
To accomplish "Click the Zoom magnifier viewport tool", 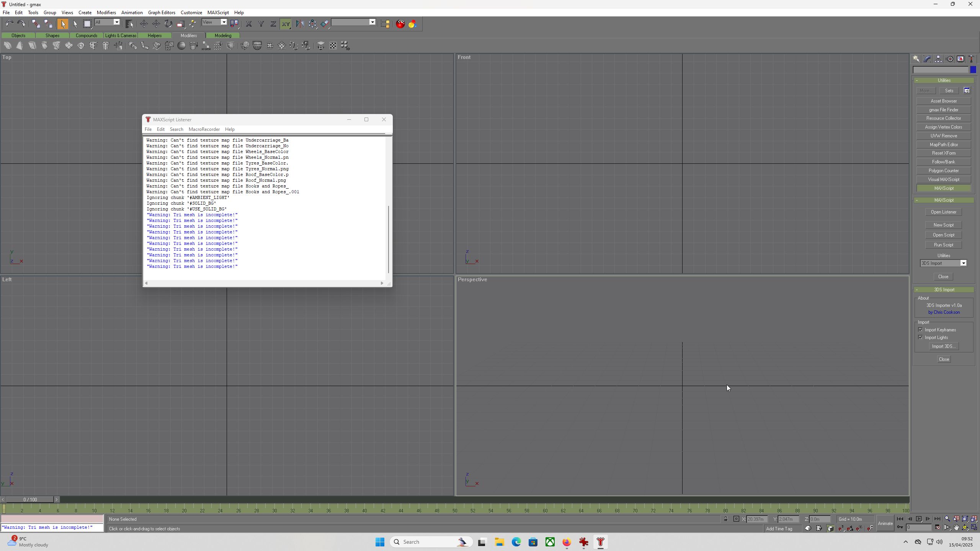I will 947,519.
